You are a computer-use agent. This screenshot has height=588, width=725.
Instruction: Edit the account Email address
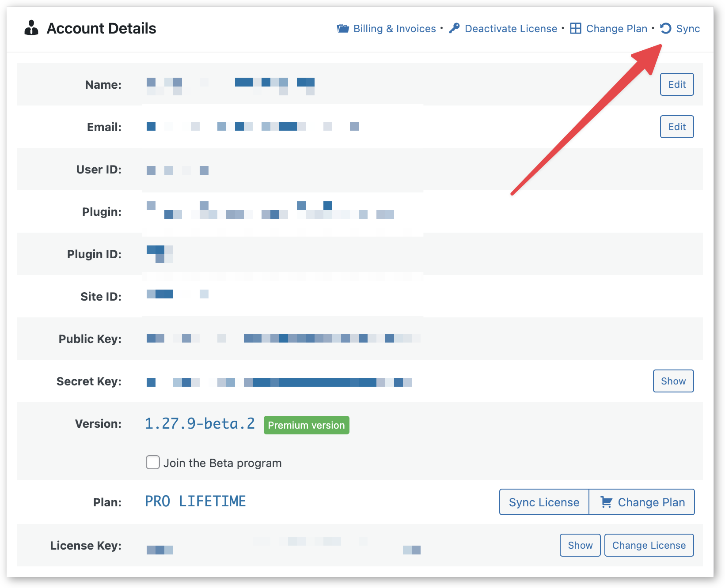tap(676, 127)
